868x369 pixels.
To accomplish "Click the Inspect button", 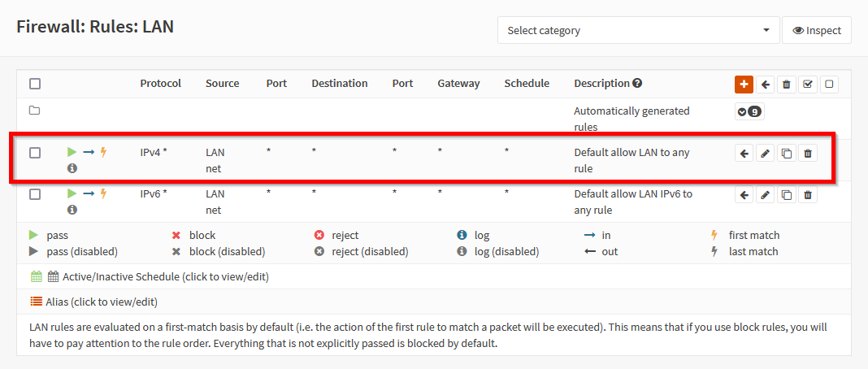I will pos(817,30).
